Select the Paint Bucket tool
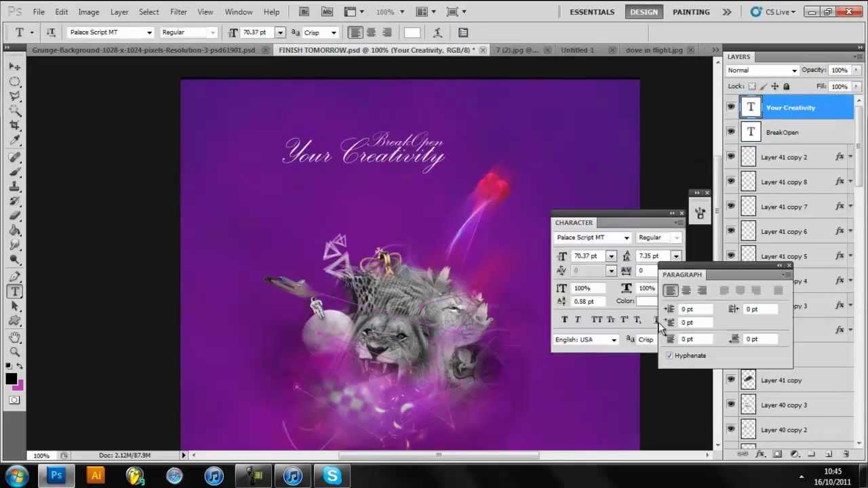The height and width of the screenshot is (488, 868). click(x=14, y=231)
